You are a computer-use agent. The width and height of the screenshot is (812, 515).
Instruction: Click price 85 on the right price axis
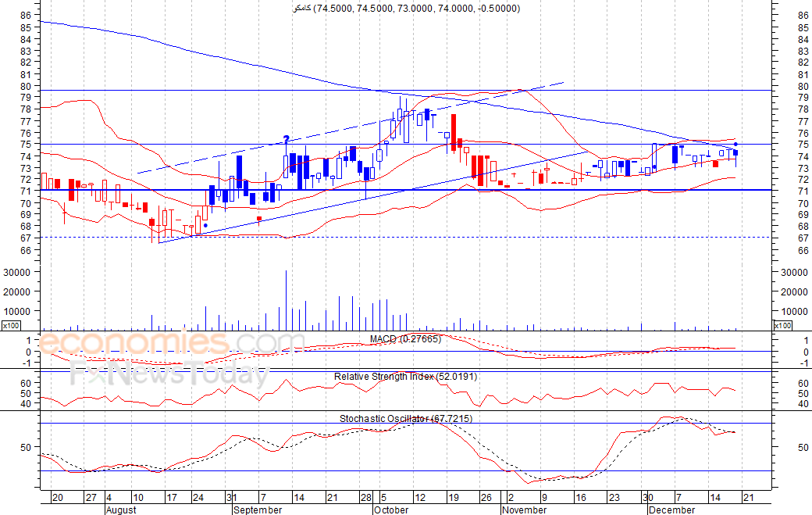click(803, 27)
